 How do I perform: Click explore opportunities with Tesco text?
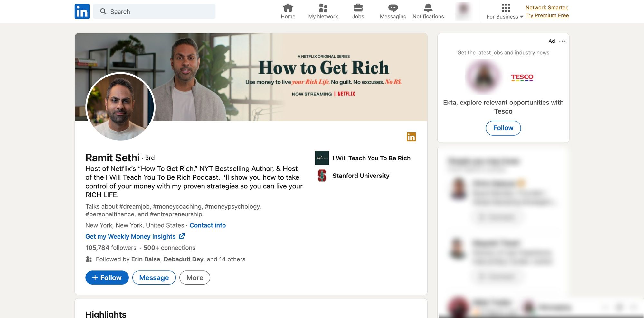503,107
